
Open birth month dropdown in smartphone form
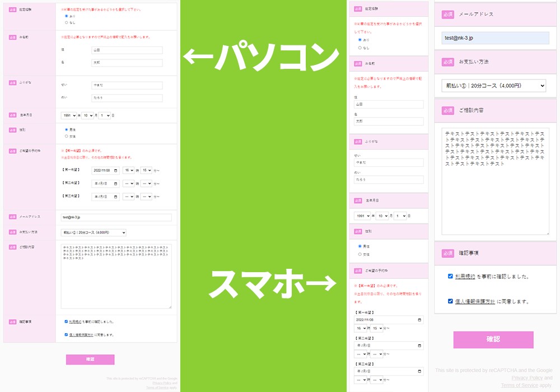tap(382, 216)
